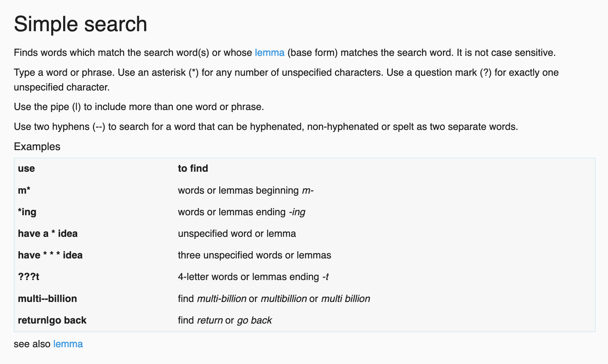Click '4-letter words or lemmas ending -t'

click(253, 277)
